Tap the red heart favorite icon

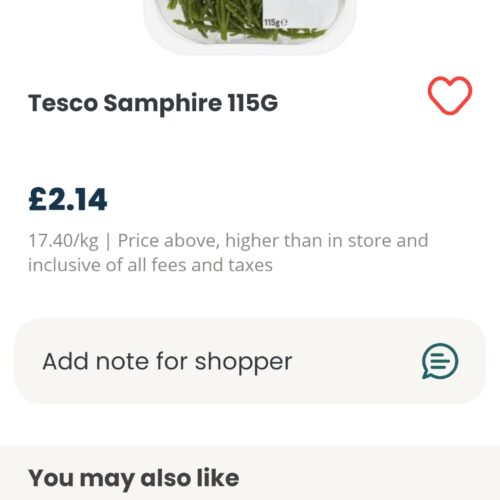pos(450,96)
